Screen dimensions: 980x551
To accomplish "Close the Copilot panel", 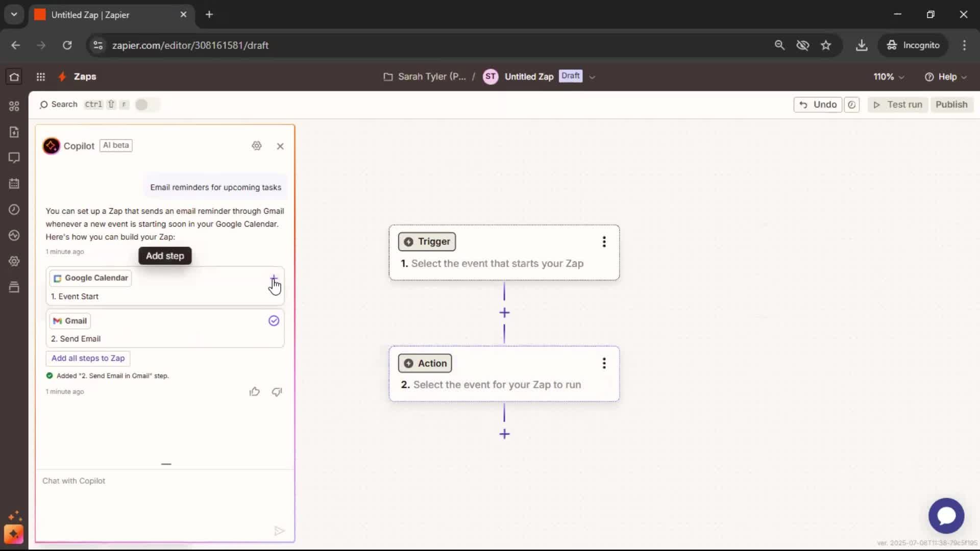I will click(x=280, y=146).
